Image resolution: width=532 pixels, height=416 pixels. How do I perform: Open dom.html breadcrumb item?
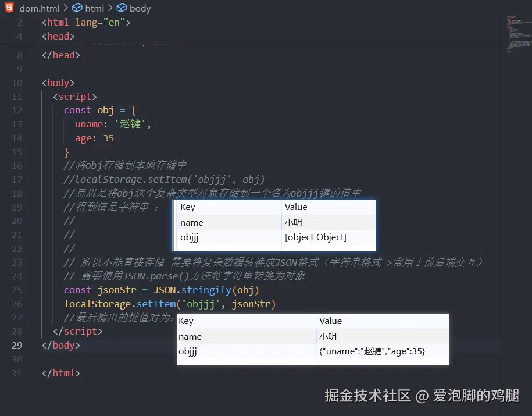coord(40,9)
